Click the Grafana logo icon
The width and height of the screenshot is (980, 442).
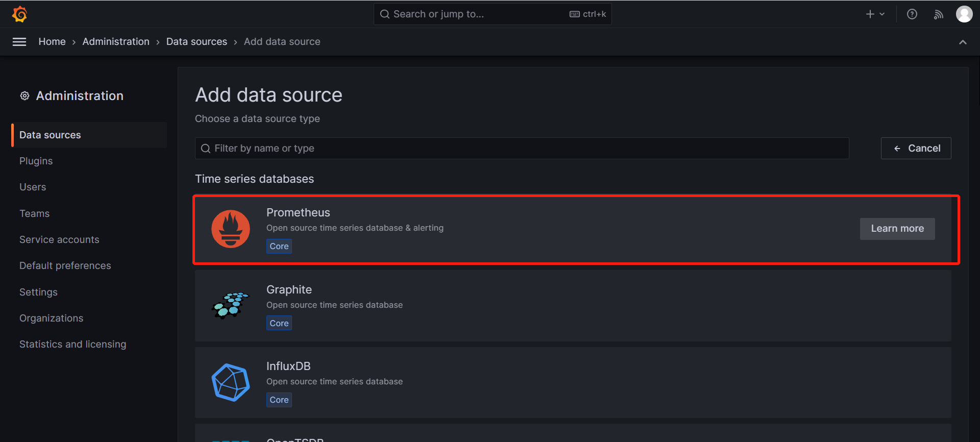coord(19,14)
